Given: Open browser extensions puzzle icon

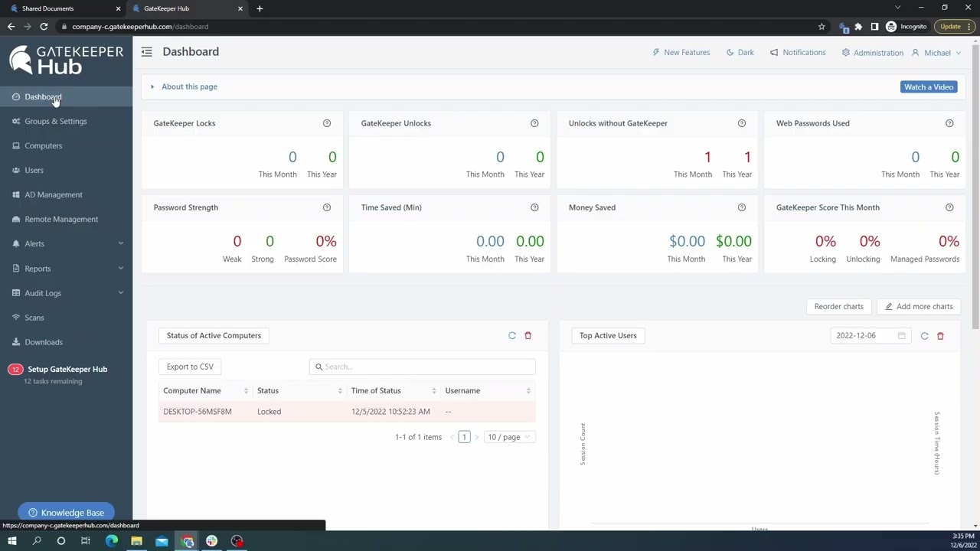Looking at the screenshot, I should tap(858, 27).
